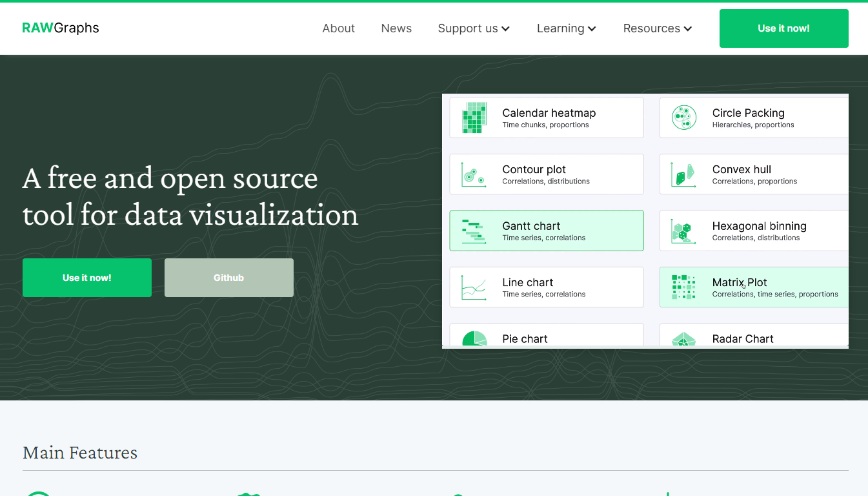The height and width of the screenshot is (496, 868).
Task: Go to the News page
Action: [x=396, y=28]
